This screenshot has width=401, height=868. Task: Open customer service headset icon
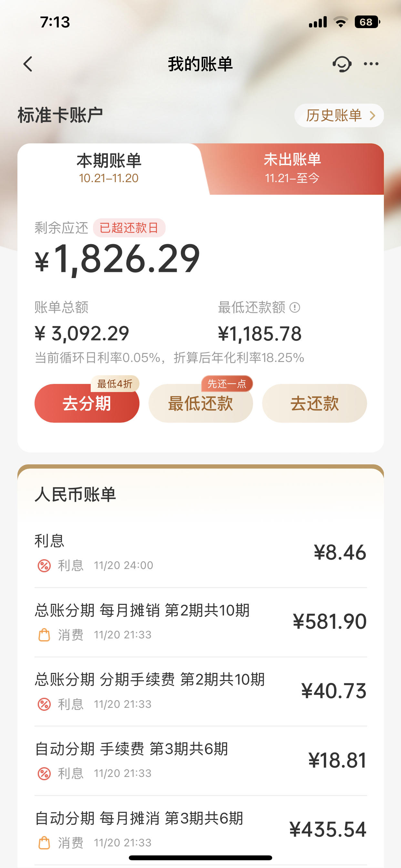click(x=342, y=64)
